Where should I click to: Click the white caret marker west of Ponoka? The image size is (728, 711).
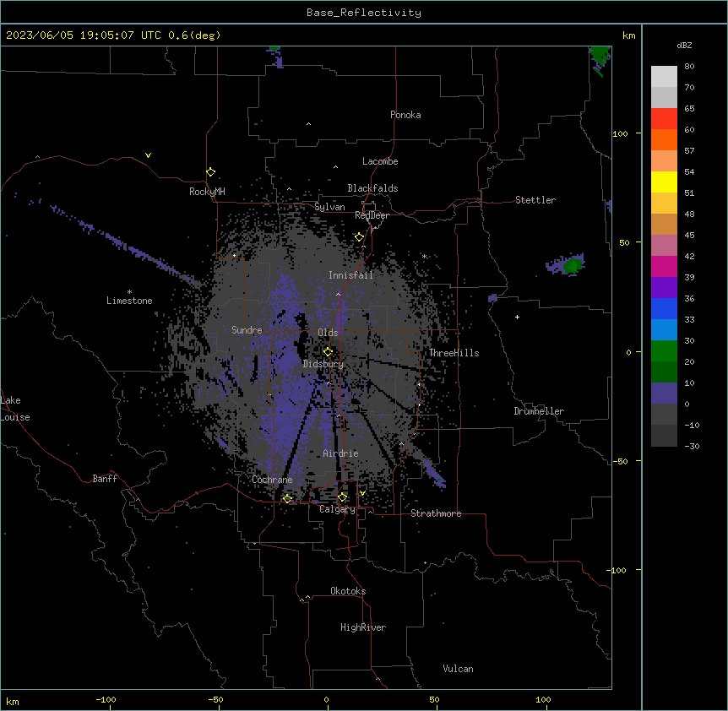(x=308, y=124)
